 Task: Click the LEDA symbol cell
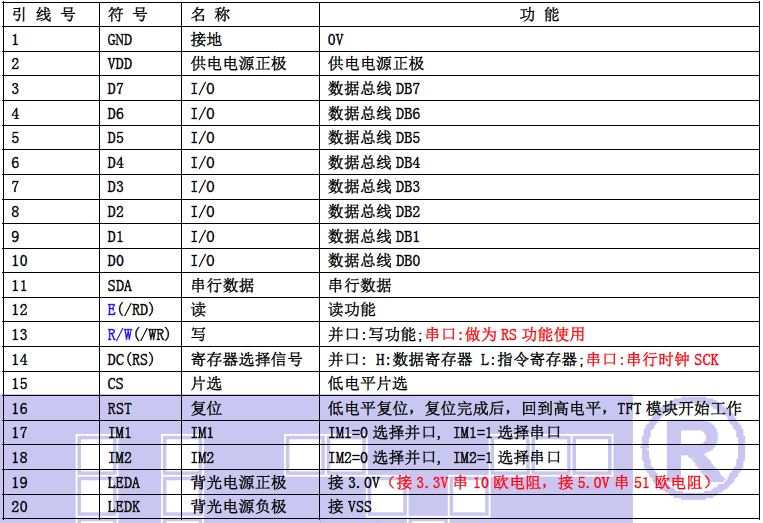(123, 482)
